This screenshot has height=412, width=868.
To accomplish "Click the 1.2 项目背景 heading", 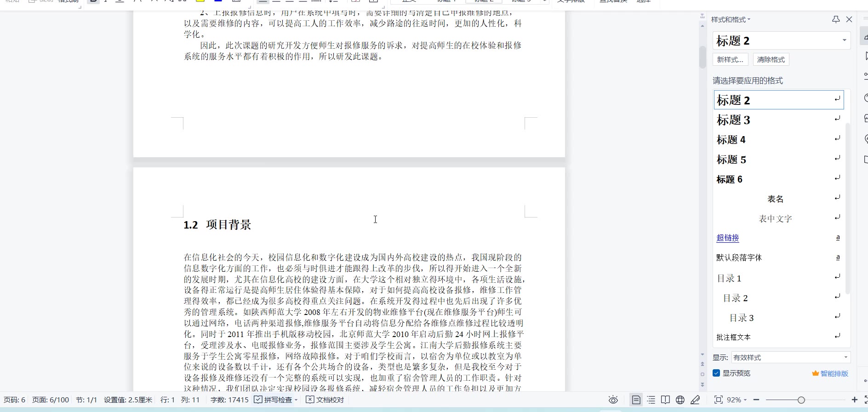I will [217, 225].
